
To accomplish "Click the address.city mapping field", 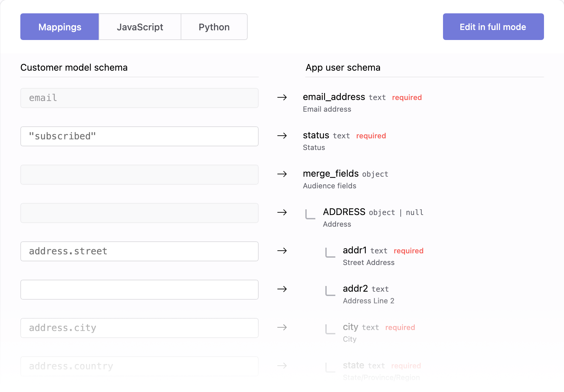I will coord(139,328).
